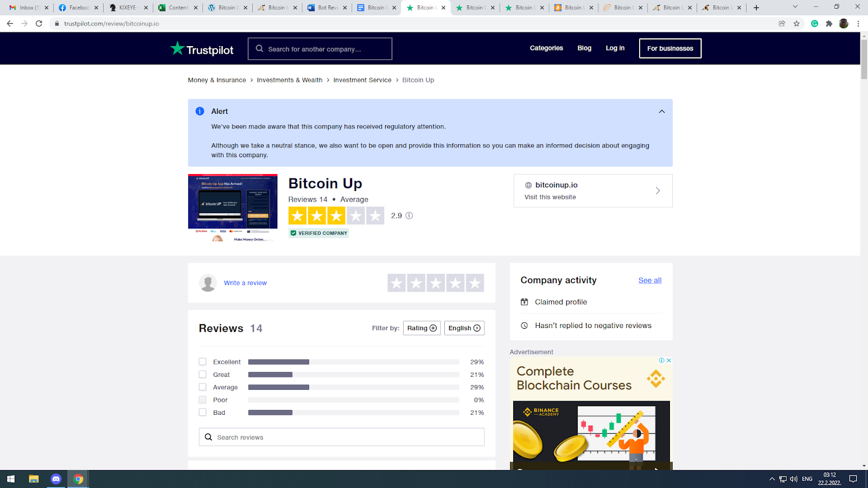Click the Search for another company field

320,49
